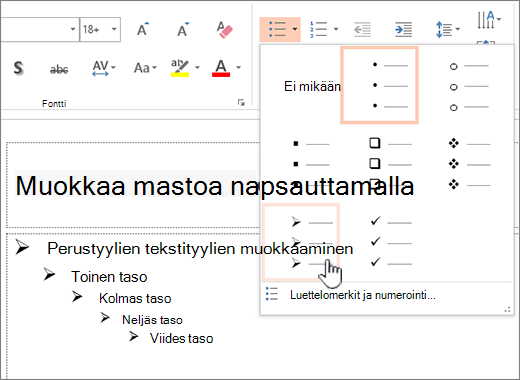This screenshot has width=520, height=380.
Task: Click text Perustyylien tekstityylien muokkaaminen
Action: 200,249
